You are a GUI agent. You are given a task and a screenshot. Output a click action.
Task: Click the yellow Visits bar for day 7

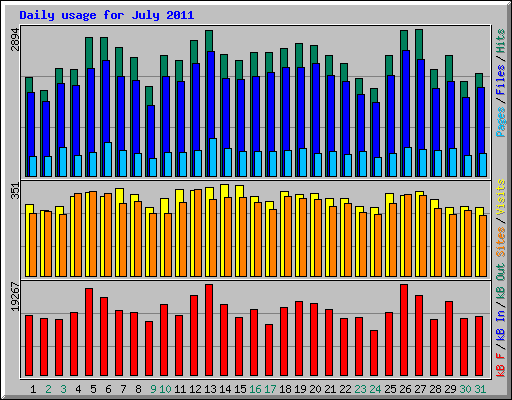[x=119, y=196]
